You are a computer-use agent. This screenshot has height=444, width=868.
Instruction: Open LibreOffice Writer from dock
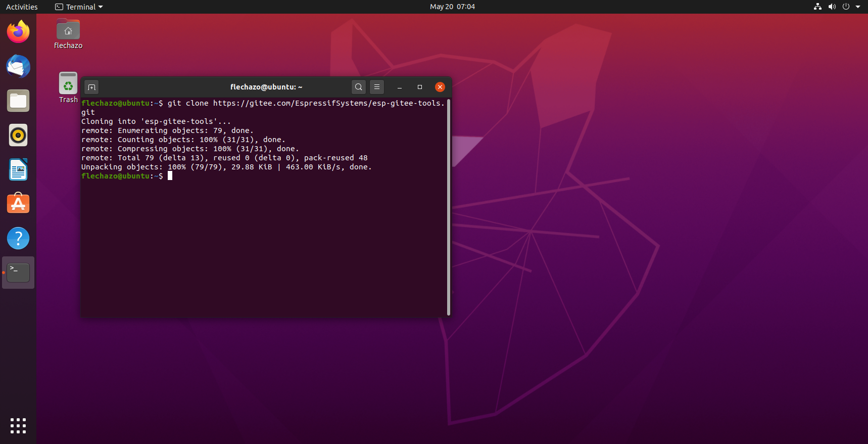tap(18, 169)
